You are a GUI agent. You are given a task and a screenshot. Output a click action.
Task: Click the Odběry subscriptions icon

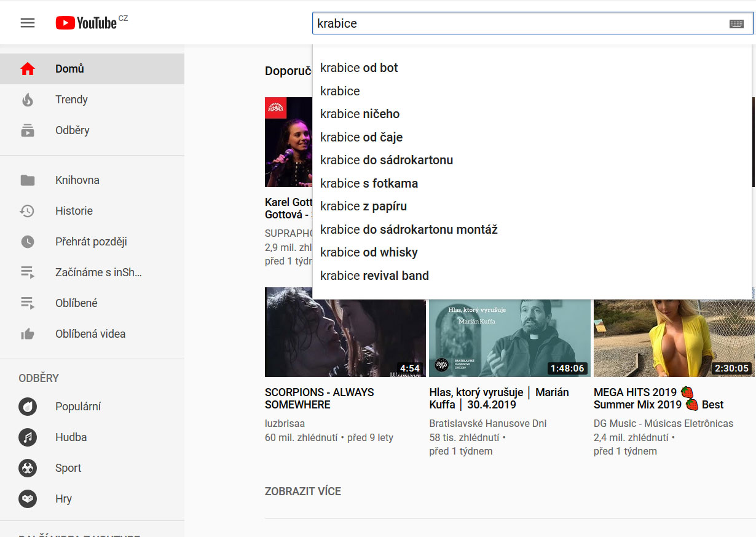coord(28,130)
